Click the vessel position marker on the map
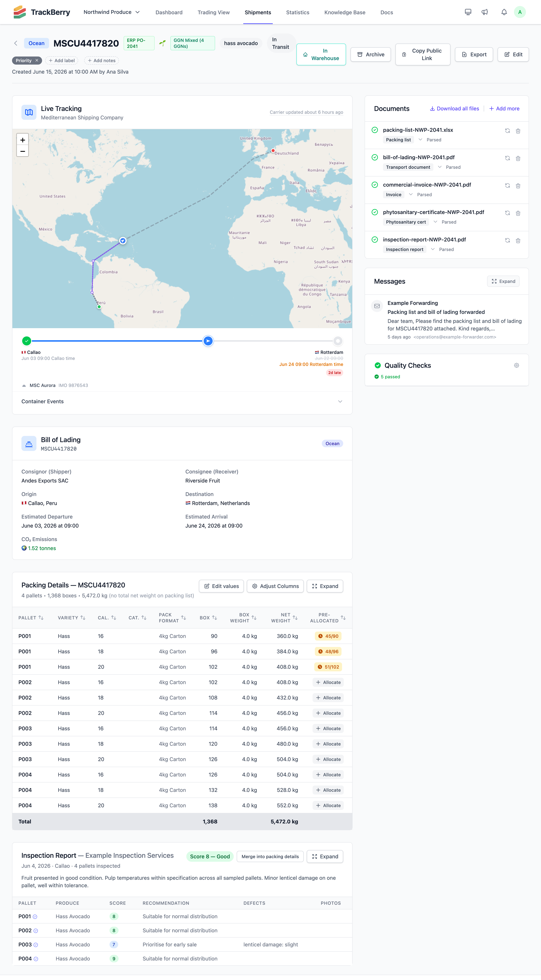Viewport: 541px width, 980px height. pyautogui.click(x=123, y=240)
